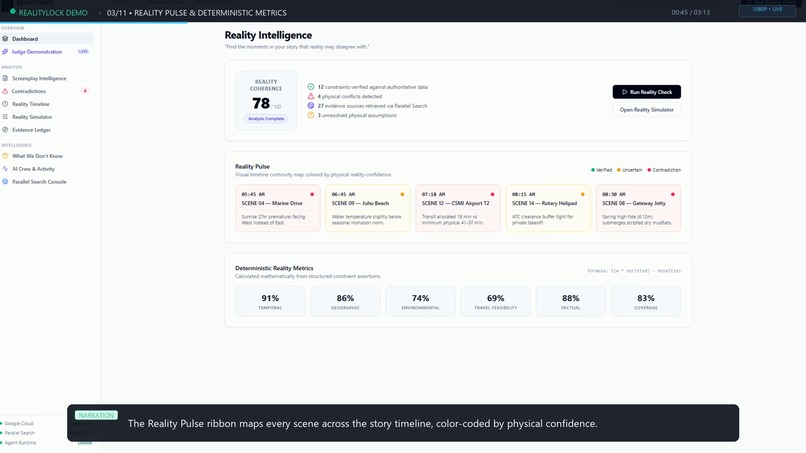This screenshot has height=453, width=806.
Task: Click the Agent Runtime status entry
Action: pyautogui.click(x=19, y=442)
